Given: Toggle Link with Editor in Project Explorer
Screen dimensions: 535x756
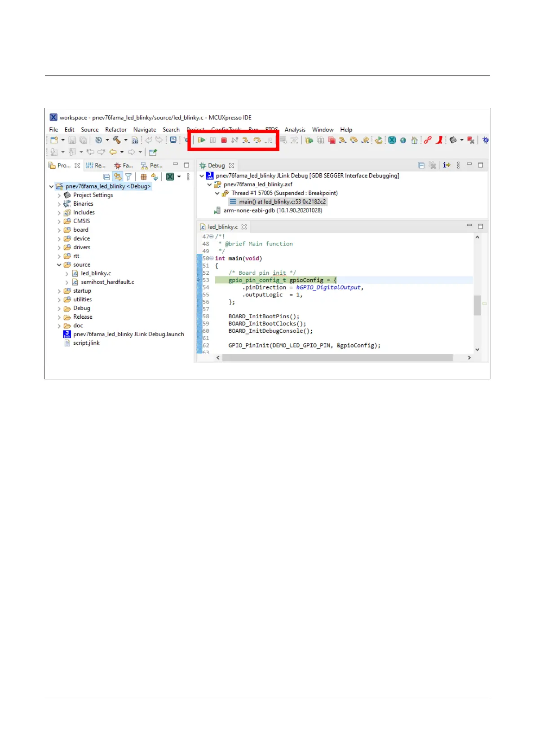Looking at the screenshot, I should 118,177.
